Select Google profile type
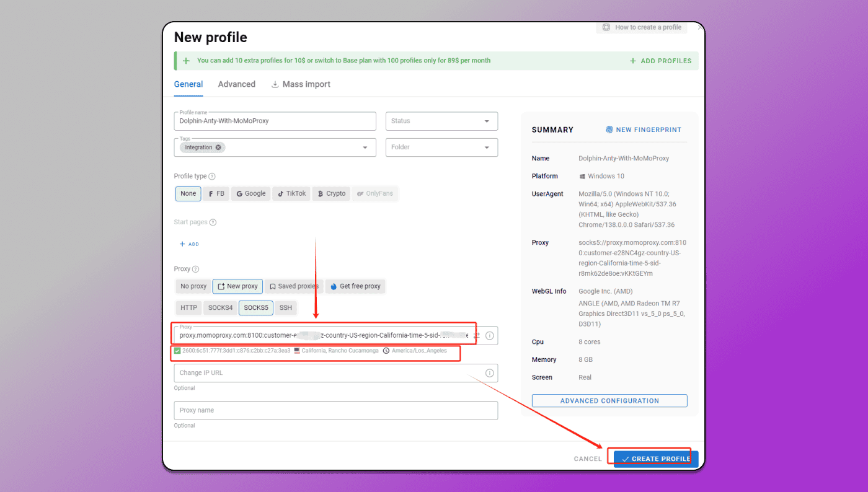 250,193
